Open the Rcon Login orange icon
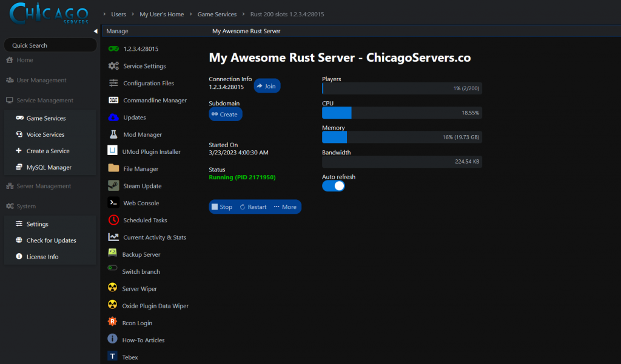 [x=112, y=321]
